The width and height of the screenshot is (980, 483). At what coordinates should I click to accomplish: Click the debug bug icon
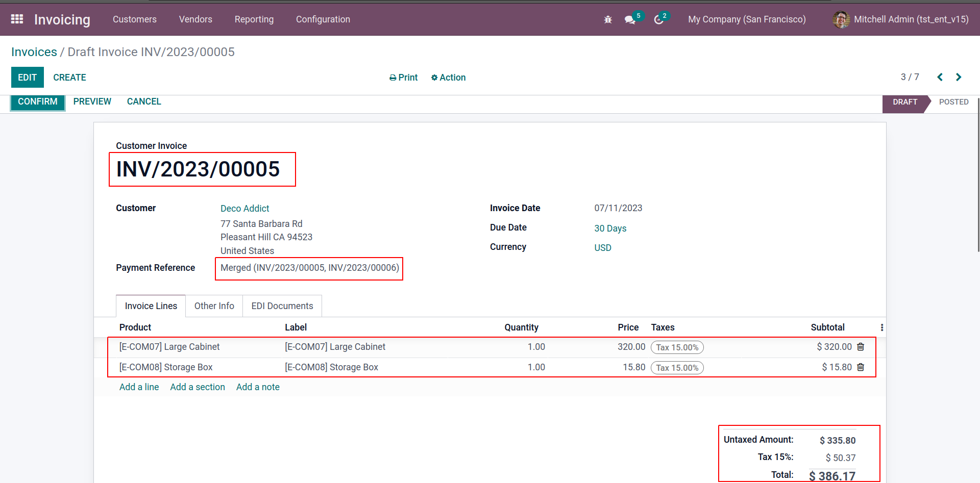point(607,19)
